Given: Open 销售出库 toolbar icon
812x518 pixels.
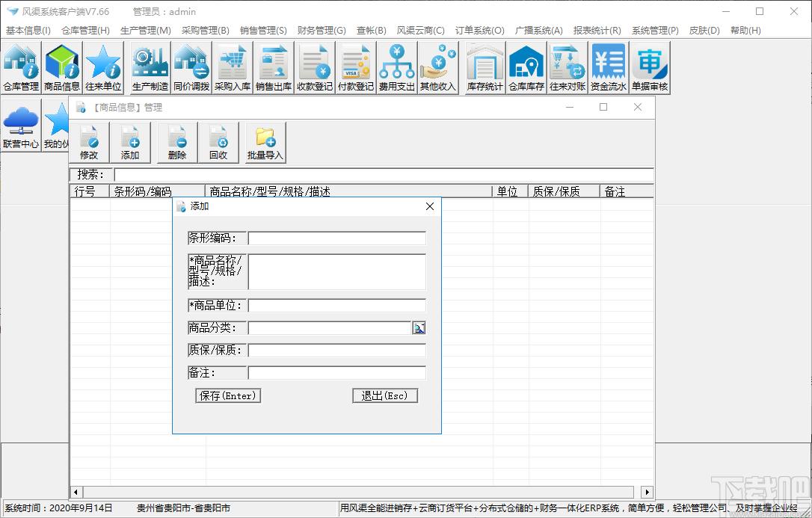Looking at the screenshot, I should 274,68.
